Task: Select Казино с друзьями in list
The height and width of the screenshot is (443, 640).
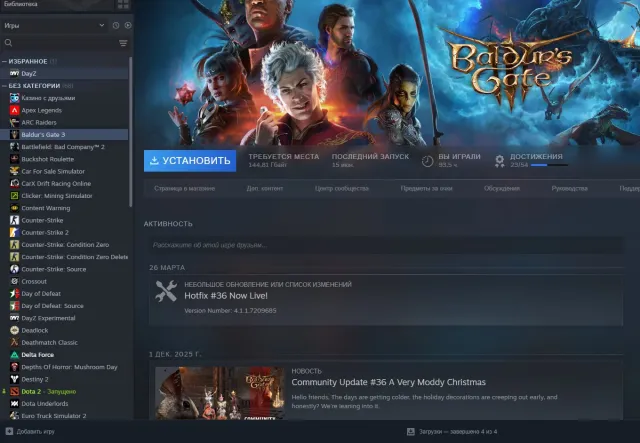Action: (x=64, y=98)
